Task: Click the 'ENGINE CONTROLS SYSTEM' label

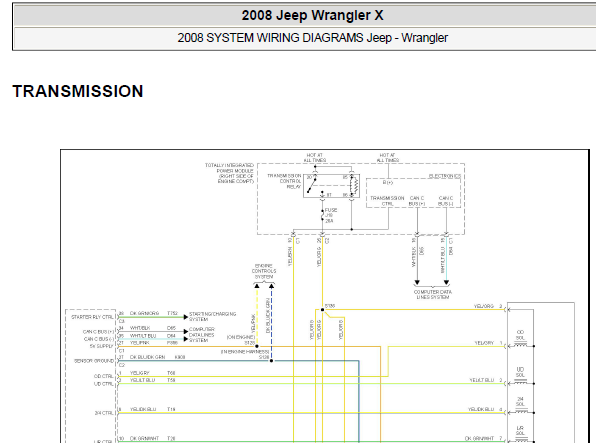Action: tap(264, 272)
